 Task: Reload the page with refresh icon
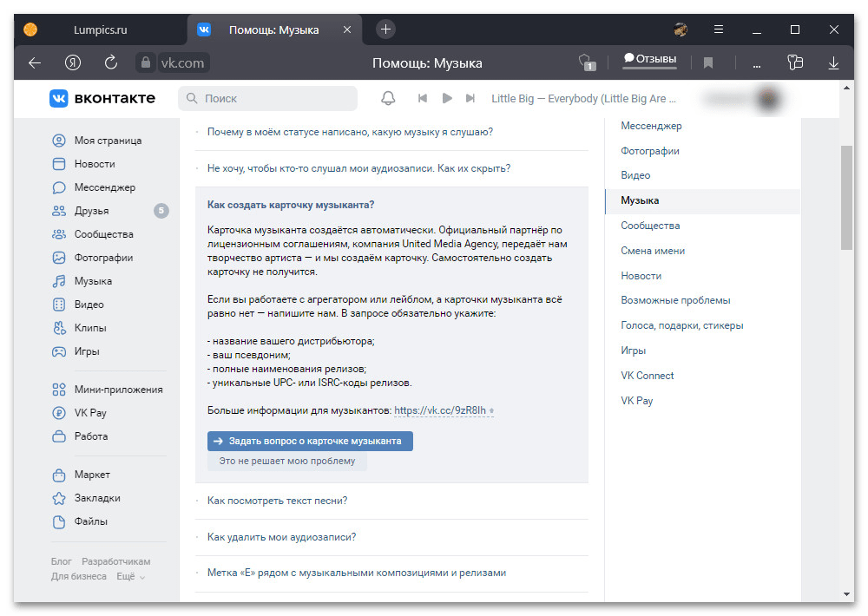111,62
